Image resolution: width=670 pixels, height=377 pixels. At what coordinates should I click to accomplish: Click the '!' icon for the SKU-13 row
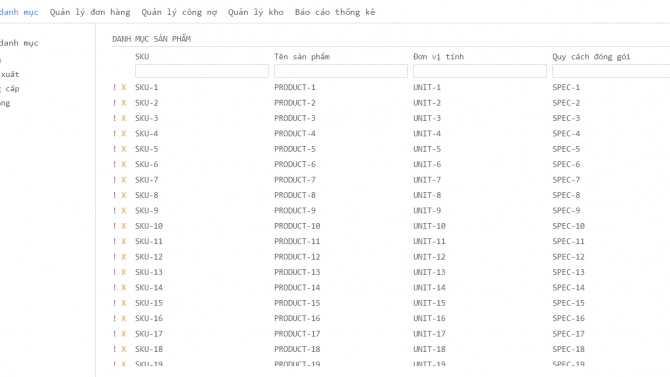(114, 272)
